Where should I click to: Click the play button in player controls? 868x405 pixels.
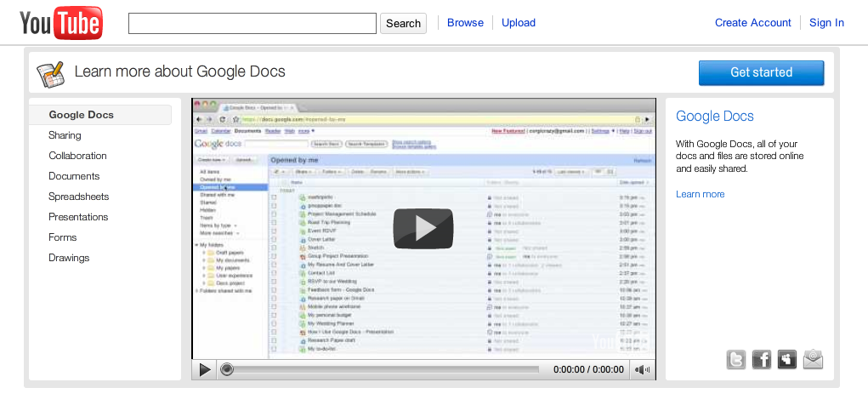point(205,369)
